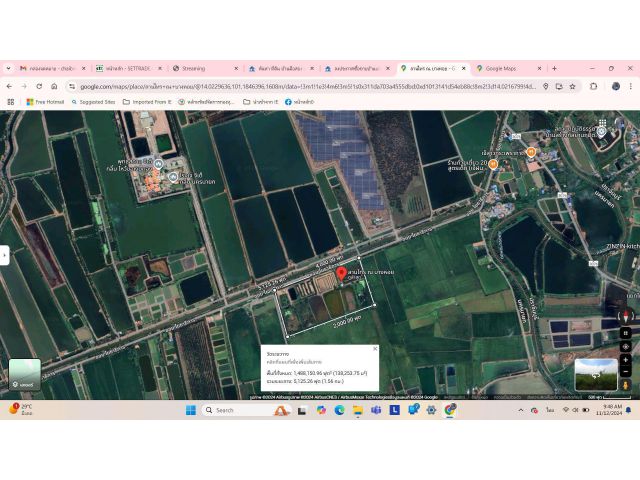Open the Street View photo thumbnail

pos(596,374)
